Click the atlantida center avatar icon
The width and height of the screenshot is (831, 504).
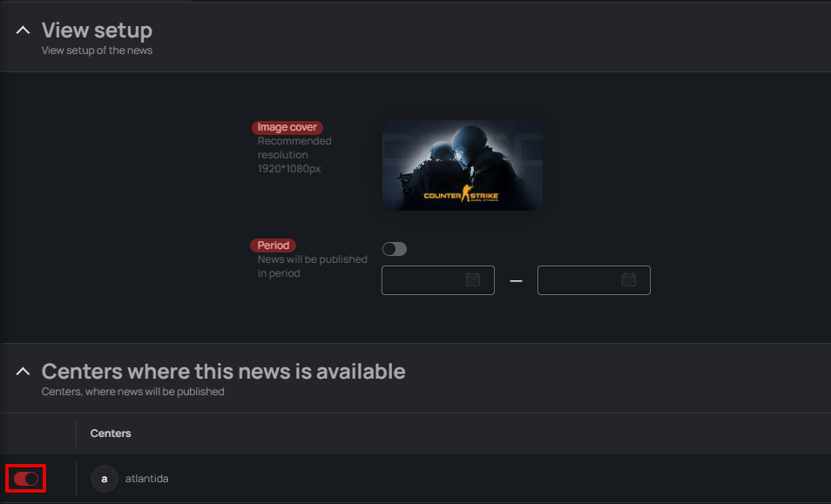coord(105,479)
